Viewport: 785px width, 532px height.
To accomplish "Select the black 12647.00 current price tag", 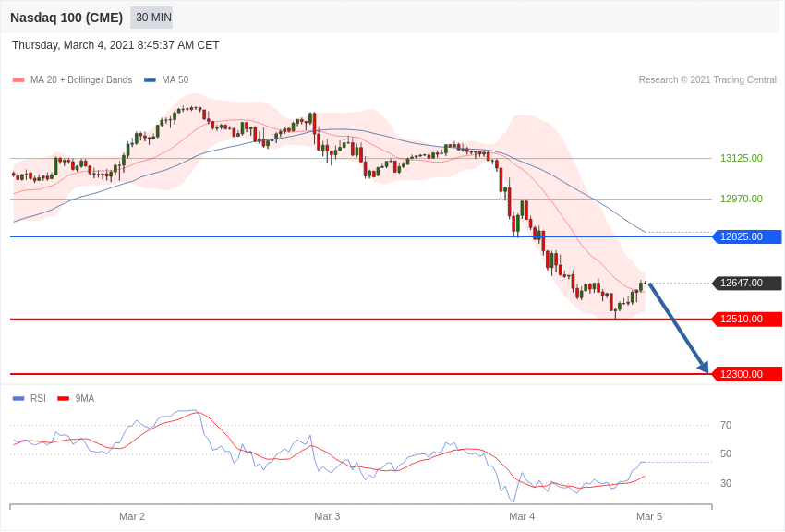I will pos(747,284).
